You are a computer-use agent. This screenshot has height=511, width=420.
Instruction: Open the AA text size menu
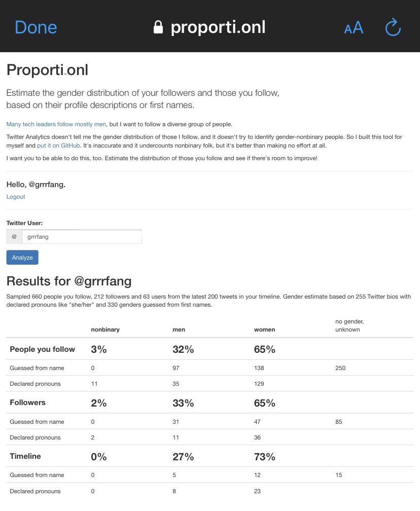coord(354,27)
